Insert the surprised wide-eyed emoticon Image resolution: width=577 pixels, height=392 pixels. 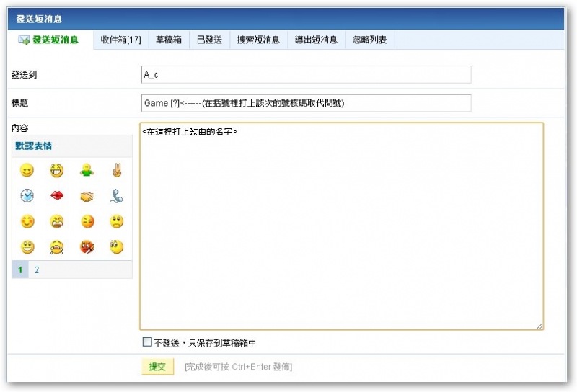pyautogui.click(x=117, y=246)
